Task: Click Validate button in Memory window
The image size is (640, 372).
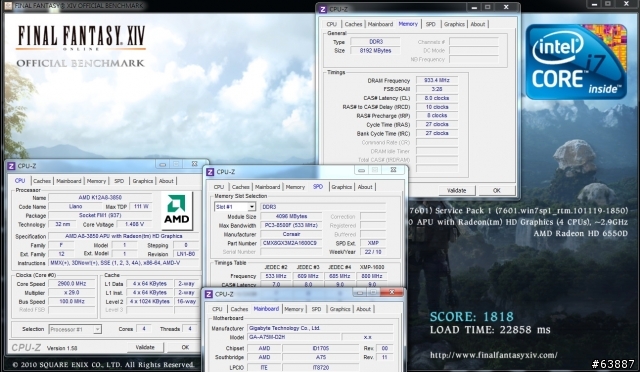Action: (x=456, y=190)
